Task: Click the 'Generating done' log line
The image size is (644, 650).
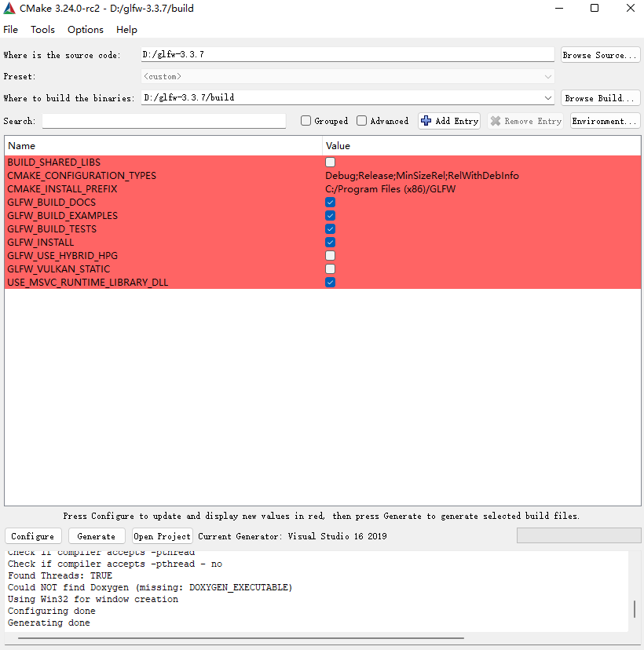Action: point(49,623)
